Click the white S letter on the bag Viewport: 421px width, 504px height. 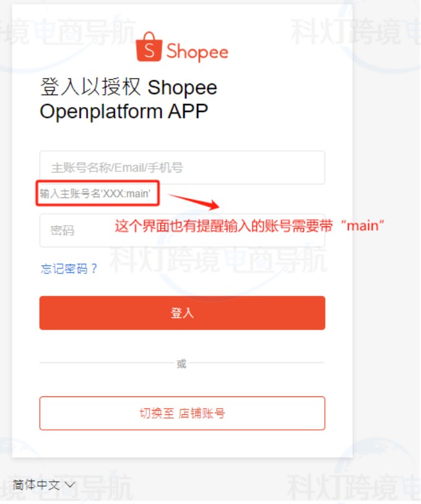tap(149, 51)
